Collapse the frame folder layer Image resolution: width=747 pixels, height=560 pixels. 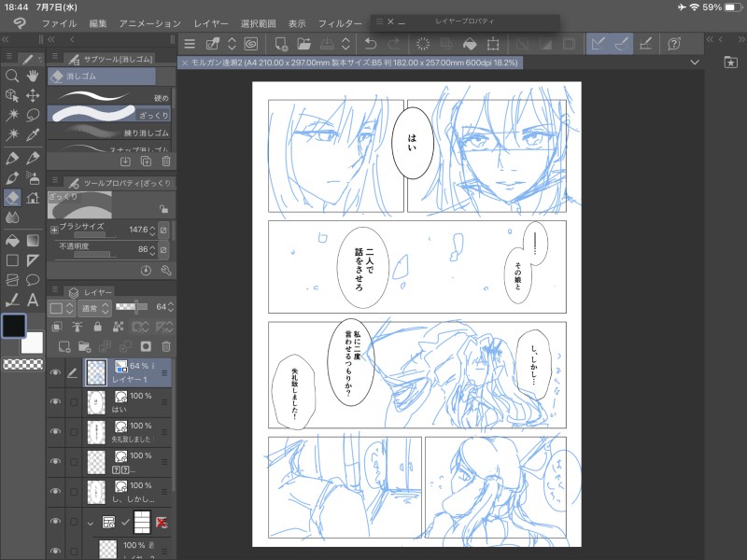click(91, 523)
